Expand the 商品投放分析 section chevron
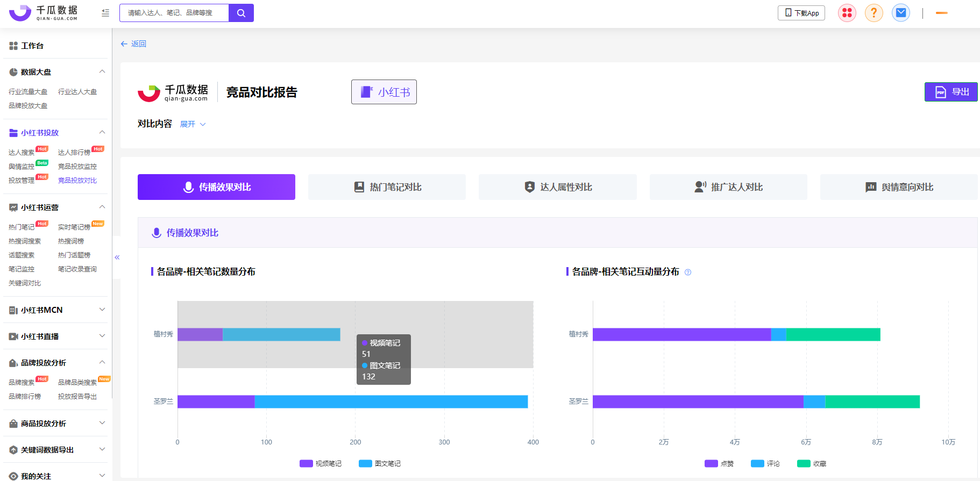 click(x=102, y=423)
